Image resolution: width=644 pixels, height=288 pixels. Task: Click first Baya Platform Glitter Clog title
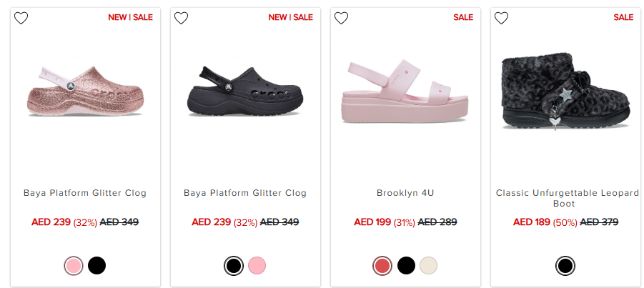[x=85, y=193]
